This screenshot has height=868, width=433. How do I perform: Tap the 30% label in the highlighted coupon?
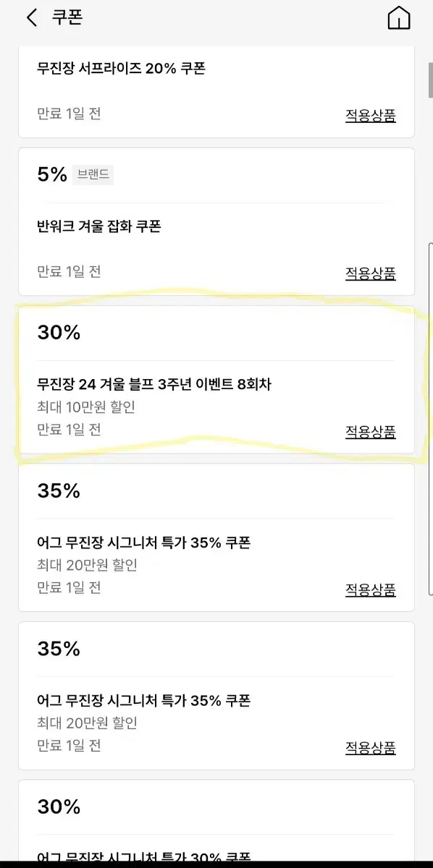coord(59,333)
